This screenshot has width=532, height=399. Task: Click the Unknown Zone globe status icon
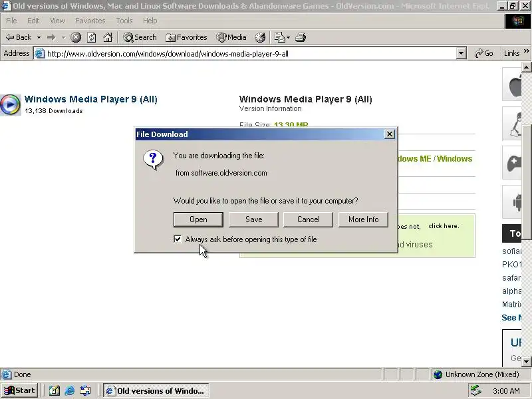[438, 374]
